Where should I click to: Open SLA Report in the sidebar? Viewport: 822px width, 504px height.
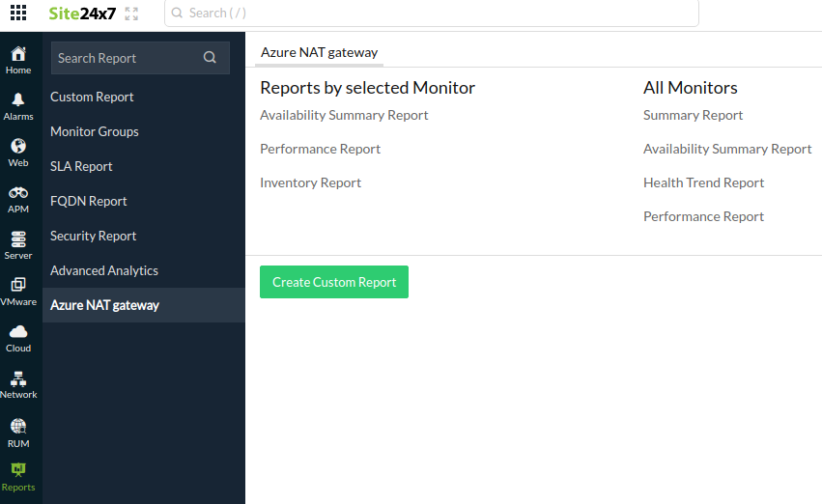click(81, 166)
